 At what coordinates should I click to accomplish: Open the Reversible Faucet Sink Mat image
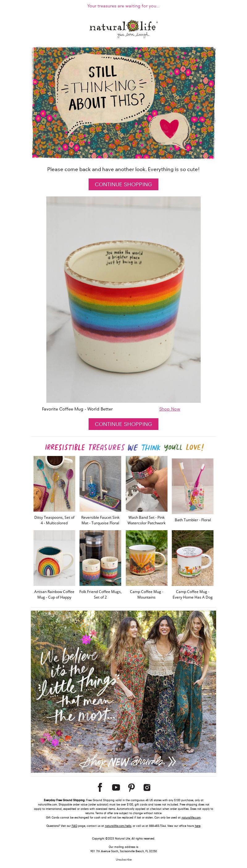pos(100,483)
